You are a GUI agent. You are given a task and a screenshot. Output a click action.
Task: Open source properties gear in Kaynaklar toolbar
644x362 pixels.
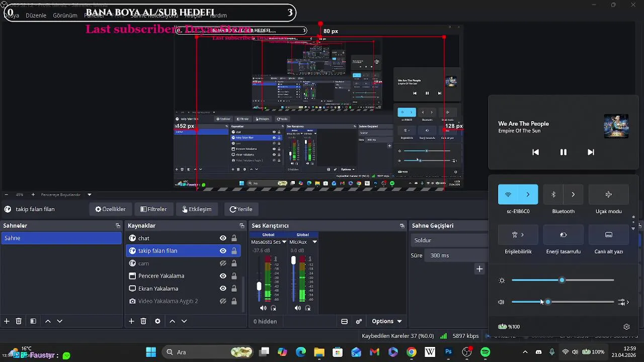coord(157,321)
